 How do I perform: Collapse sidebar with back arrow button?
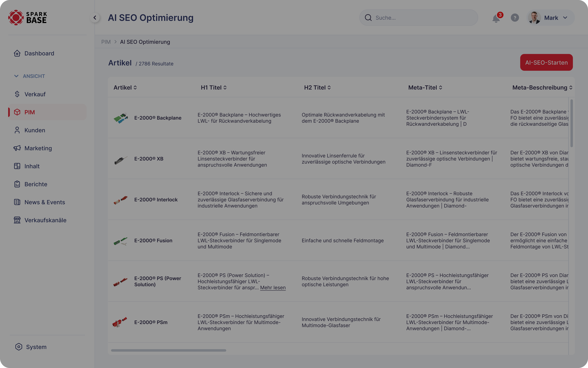pyautogui.click(x=95, y=17)
